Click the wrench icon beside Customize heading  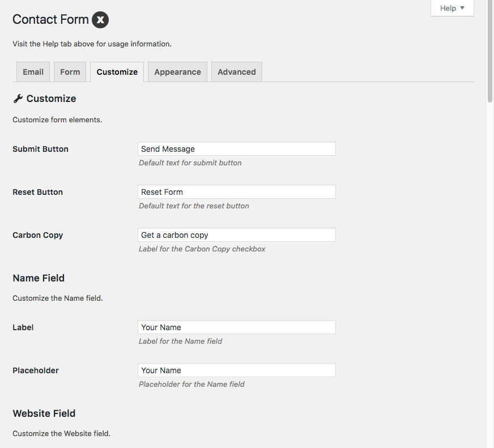[x=18, y=99]
